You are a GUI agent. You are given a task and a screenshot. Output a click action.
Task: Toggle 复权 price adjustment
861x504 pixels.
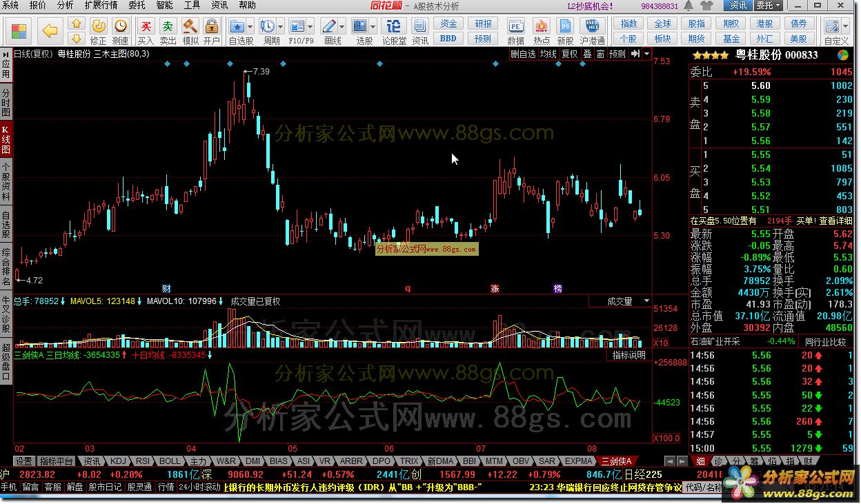pos(569,54)
